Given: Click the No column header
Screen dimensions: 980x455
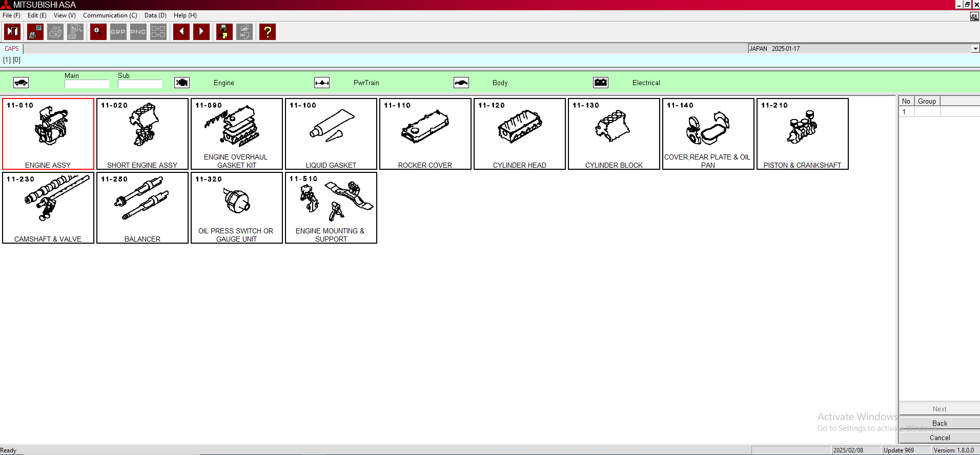Looking at the screenshot, I should tap(906, 101).
